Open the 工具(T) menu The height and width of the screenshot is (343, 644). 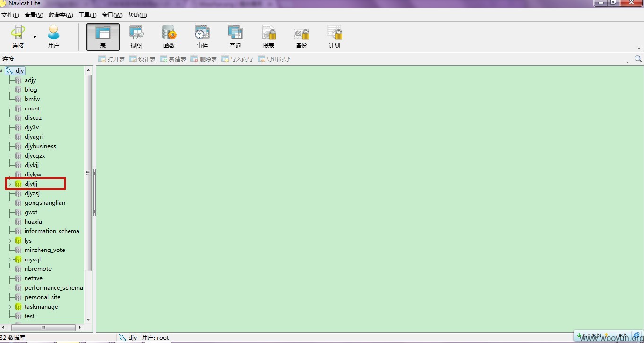pos(87,15)
